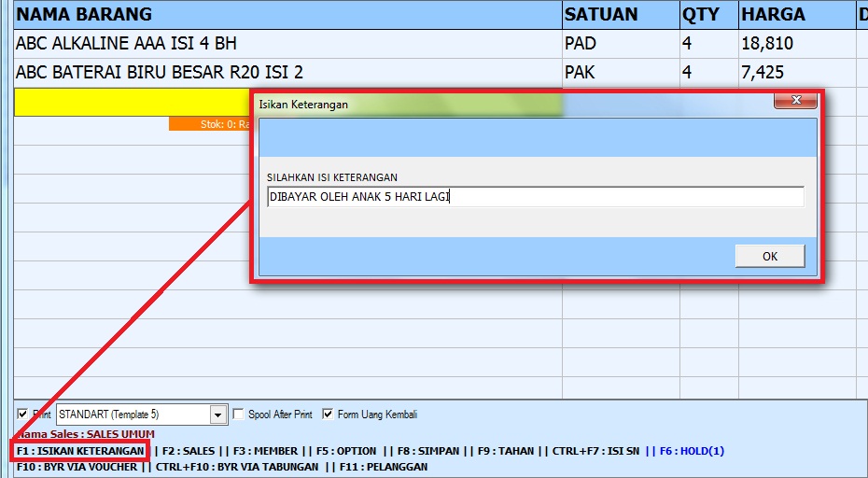Click OK in the Isikan Keterangan dialog

coord(769,257)
